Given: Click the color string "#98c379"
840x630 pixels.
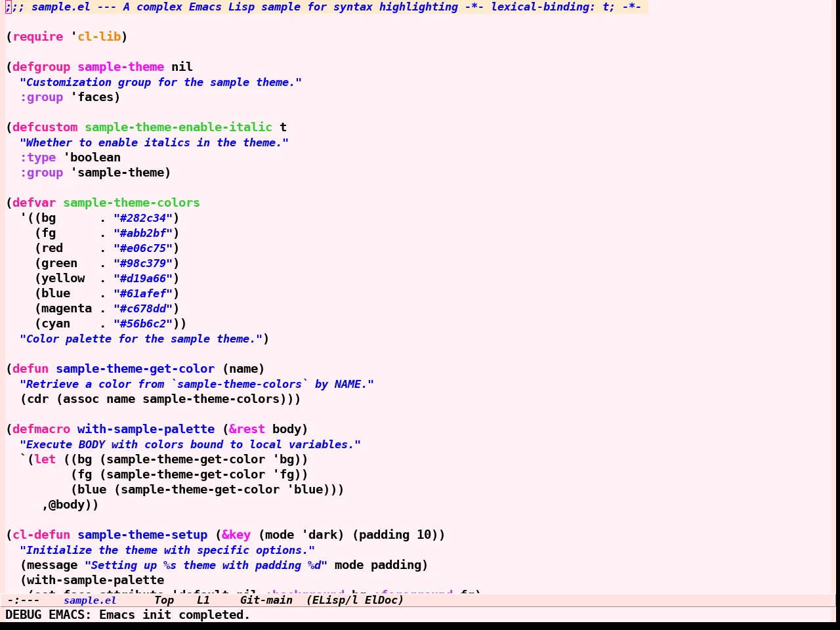Looking at the screenshot, I should 142,263.
